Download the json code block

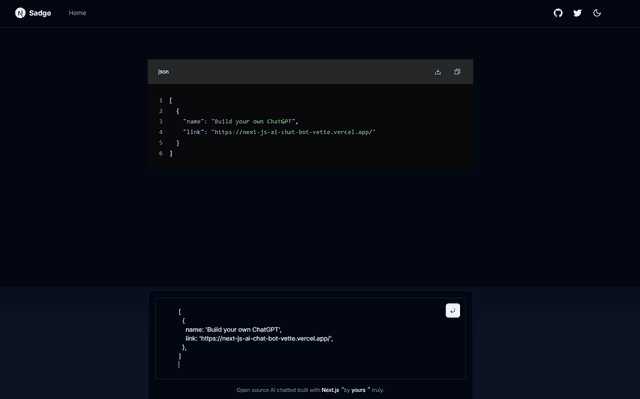438,72
